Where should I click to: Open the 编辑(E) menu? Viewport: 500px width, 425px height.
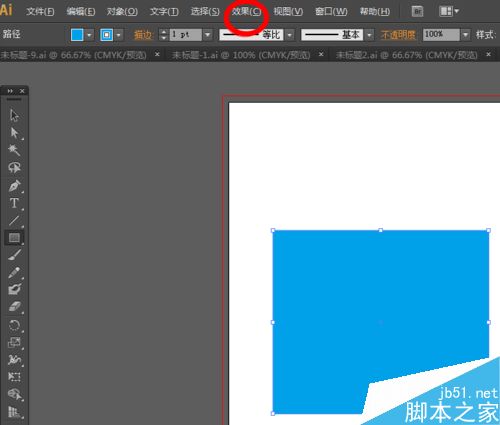click(x=81, y=12)
